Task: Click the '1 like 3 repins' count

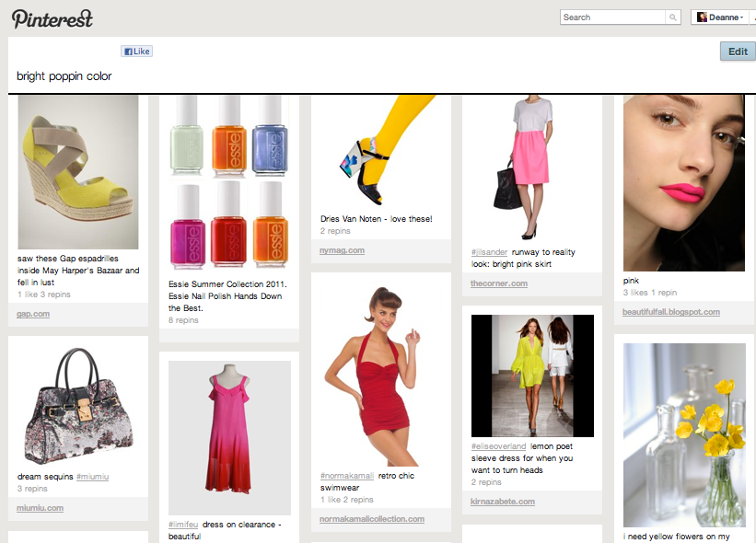Action: [x=44, y=295]
